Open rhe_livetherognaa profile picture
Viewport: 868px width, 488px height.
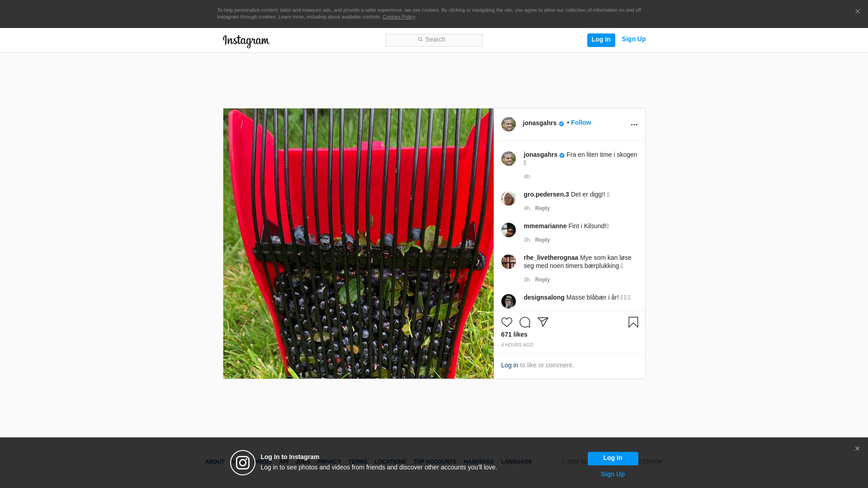click(x=509, y=262)
